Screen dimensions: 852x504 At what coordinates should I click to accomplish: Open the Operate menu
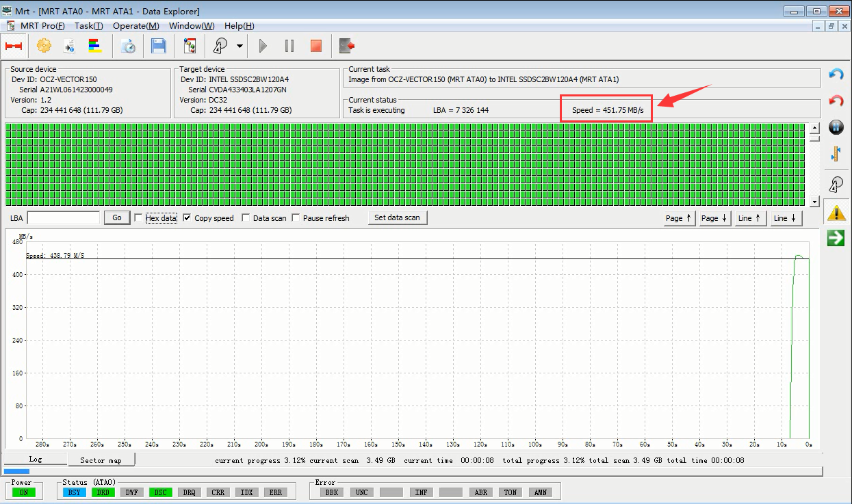coord(135,26)
